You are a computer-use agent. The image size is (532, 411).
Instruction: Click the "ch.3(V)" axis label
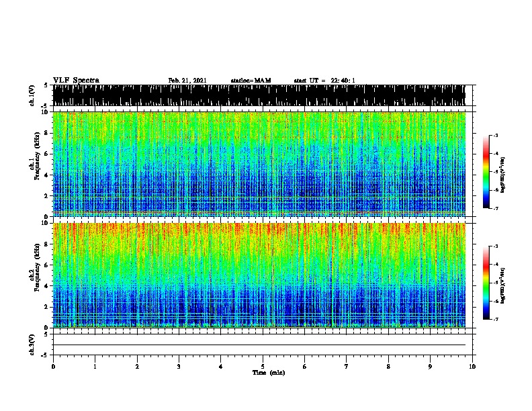tap(32, 345)
